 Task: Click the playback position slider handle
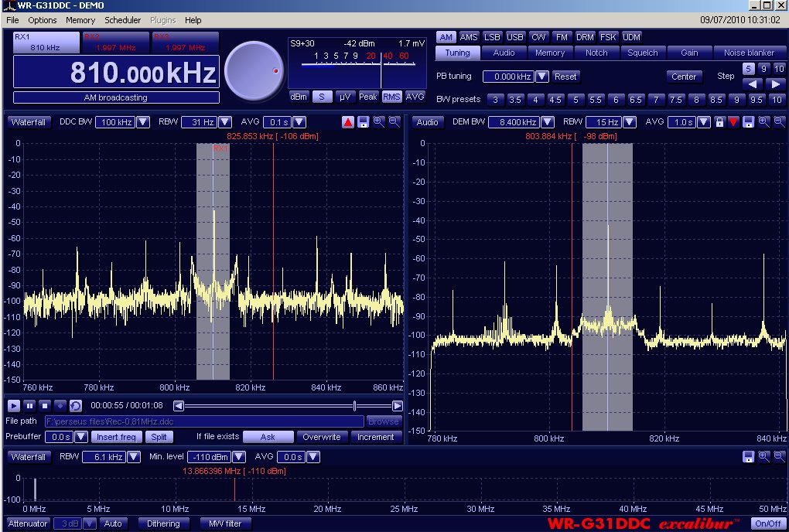(x=355, y=405)
